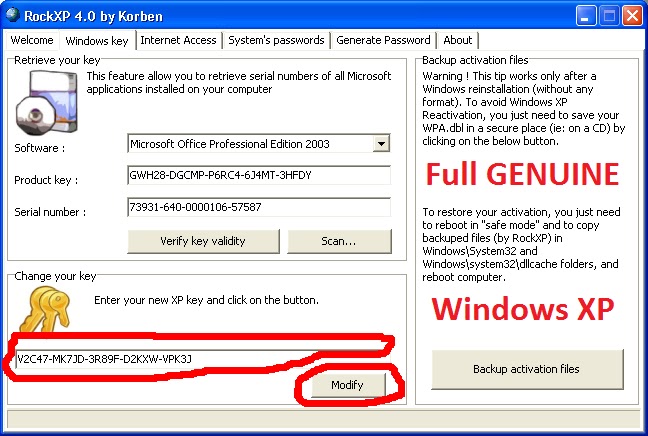
Task: Switch to the Internet Access tab
Action: click(178, 40)
